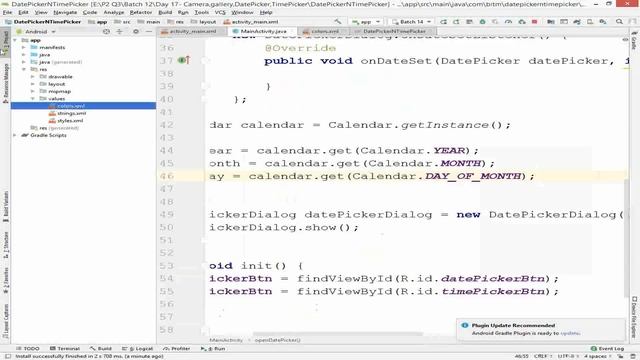Click the activity_main.xml breadcrumb in navigation bar
The height and width of the screenshot is (360, 640).
pos(251,22)
